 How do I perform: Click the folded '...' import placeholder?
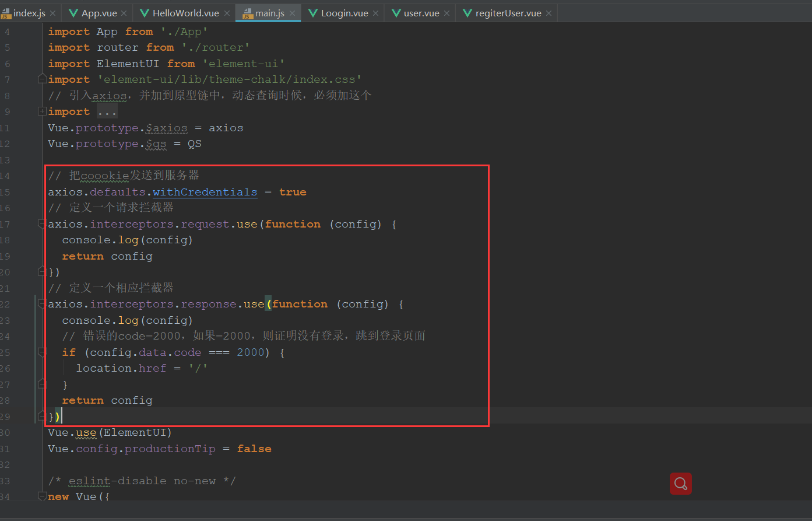[x=107, y=111]
